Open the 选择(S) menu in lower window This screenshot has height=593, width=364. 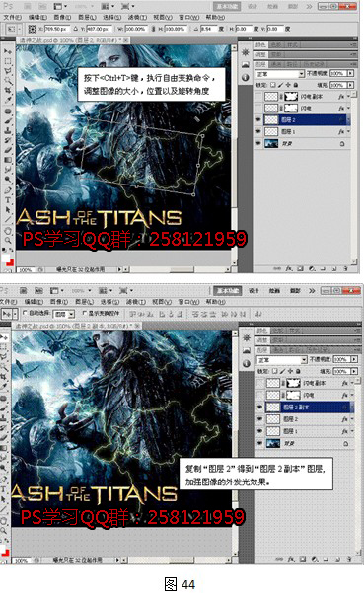111,302
